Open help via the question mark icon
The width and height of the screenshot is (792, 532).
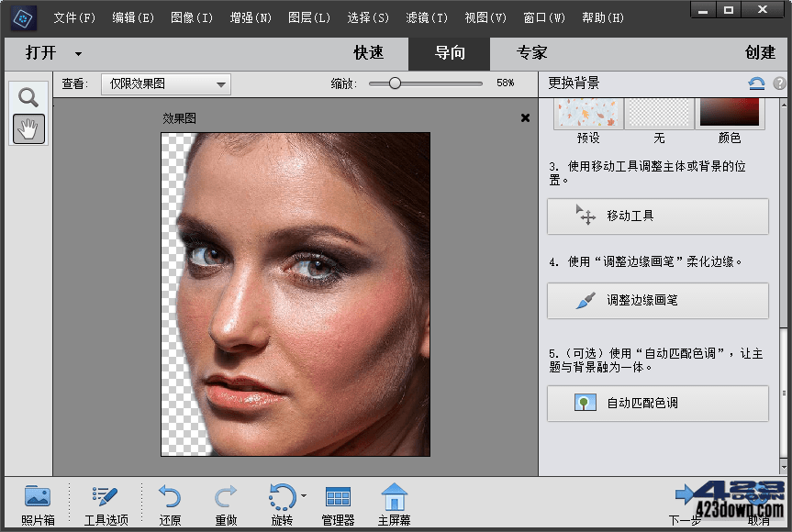point(777,83)
